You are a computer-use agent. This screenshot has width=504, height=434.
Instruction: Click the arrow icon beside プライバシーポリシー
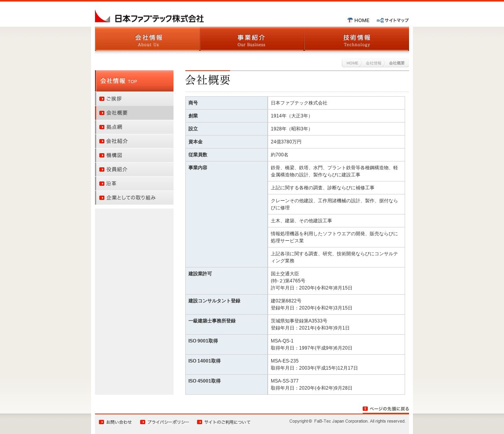pos(143,422)
